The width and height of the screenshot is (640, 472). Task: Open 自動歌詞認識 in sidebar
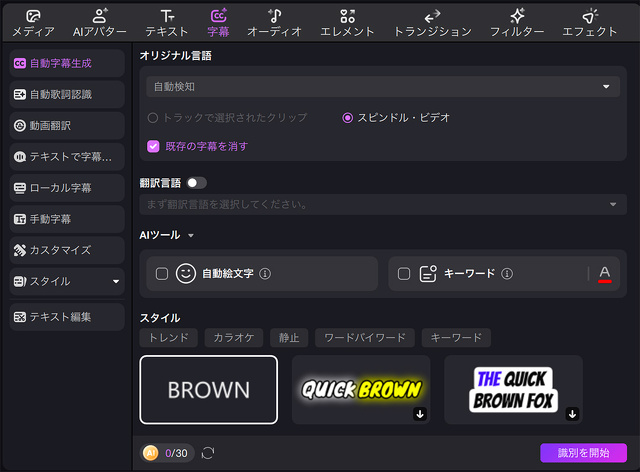click(x=67, y=94)
